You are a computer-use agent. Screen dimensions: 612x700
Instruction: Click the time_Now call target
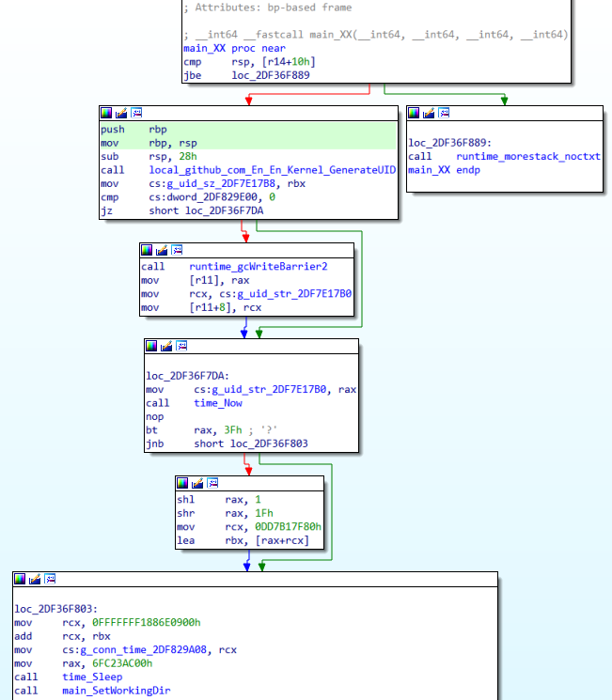(218, 403)
